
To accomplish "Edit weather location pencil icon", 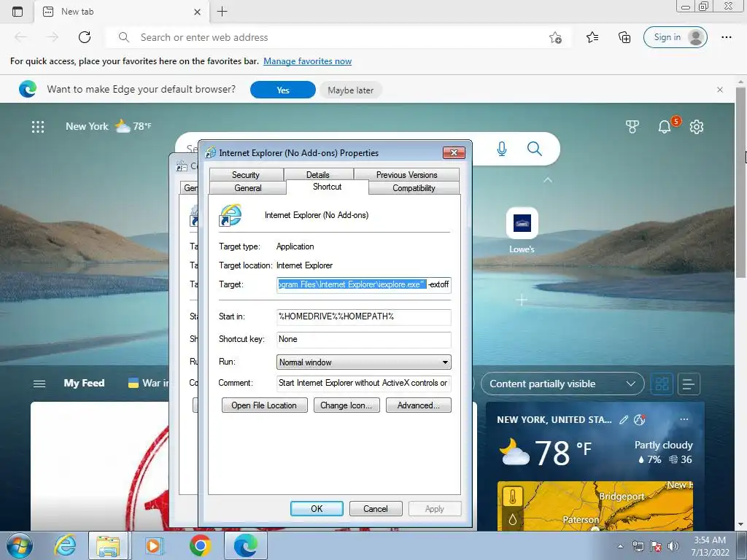I will click(623, 419).
